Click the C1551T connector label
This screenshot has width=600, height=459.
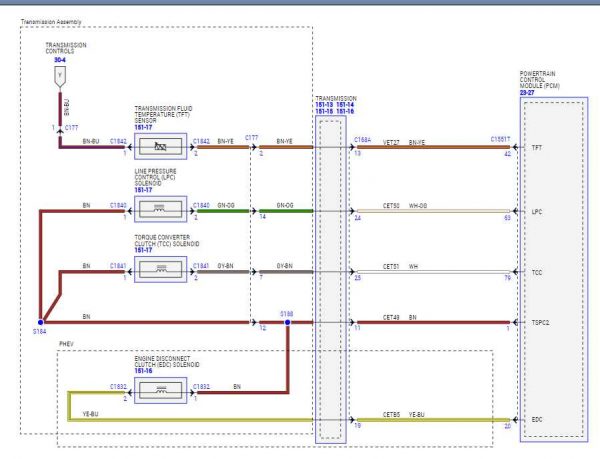(x=501, y=139)
